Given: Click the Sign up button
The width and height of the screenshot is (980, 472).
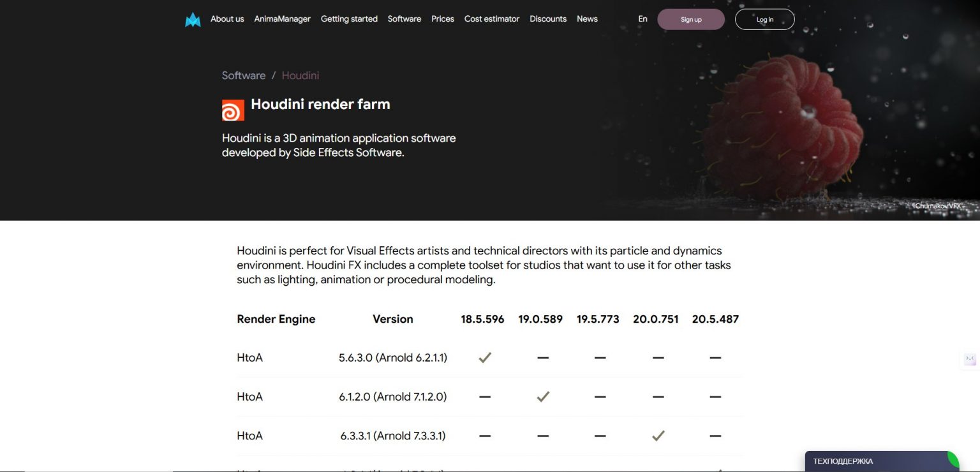Looking at the screenshot, I should point(691,19).
